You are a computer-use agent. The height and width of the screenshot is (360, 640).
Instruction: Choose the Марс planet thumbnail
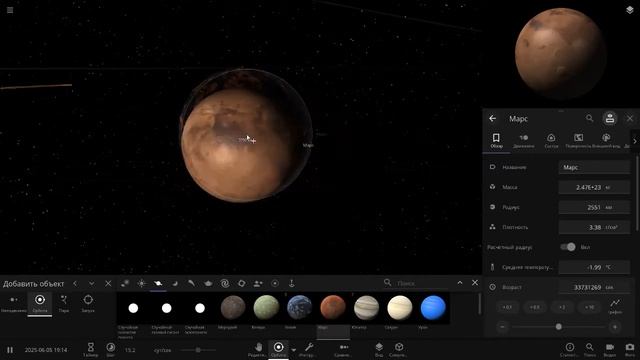[x=333, y=308]
